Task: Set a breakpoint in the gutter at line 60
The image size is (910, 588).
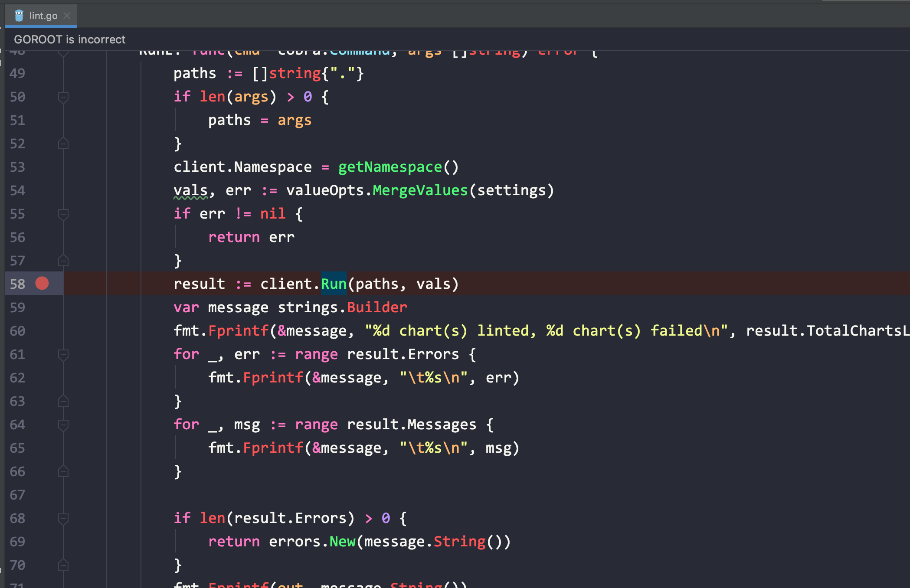Action: pyautogui.click(x=42, y=331)
